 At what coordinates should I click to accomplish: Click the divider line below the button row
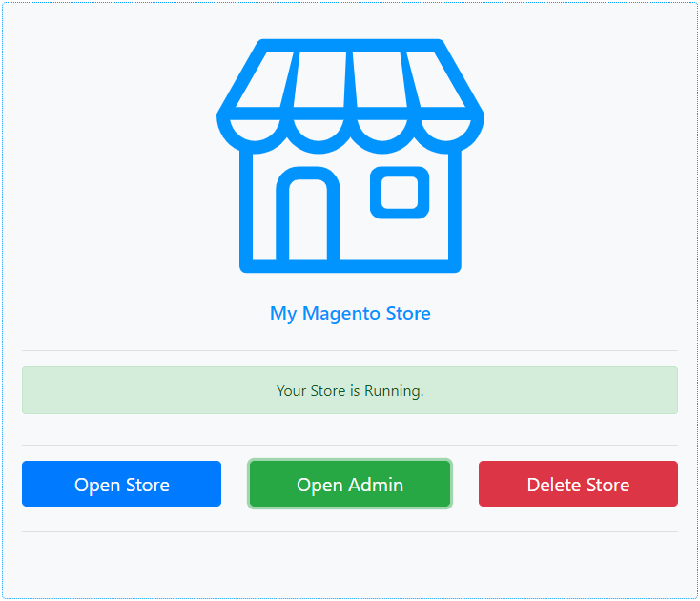[x=350, y=531]
